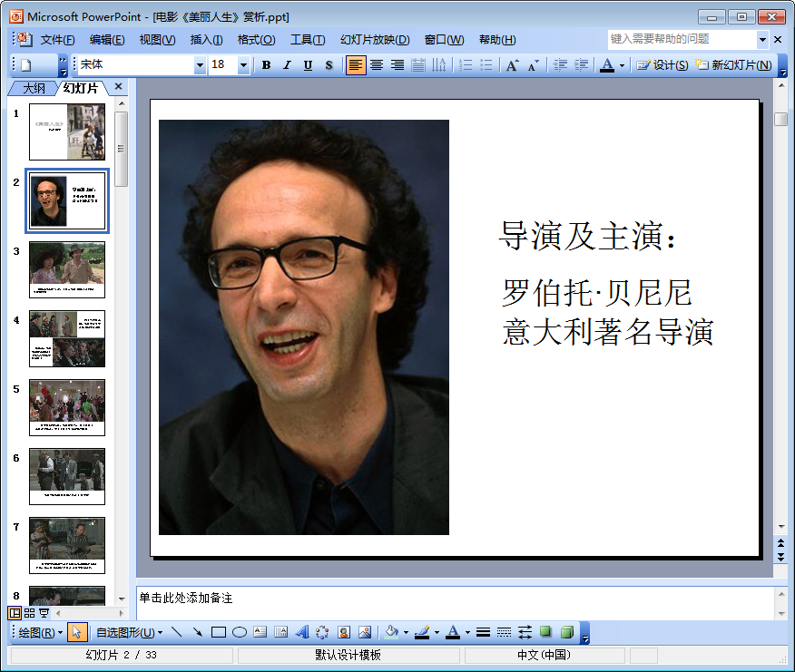Viewport: 795px width, 672px height.
Task: Click the Change text direction icon
Action: point(439,65)
